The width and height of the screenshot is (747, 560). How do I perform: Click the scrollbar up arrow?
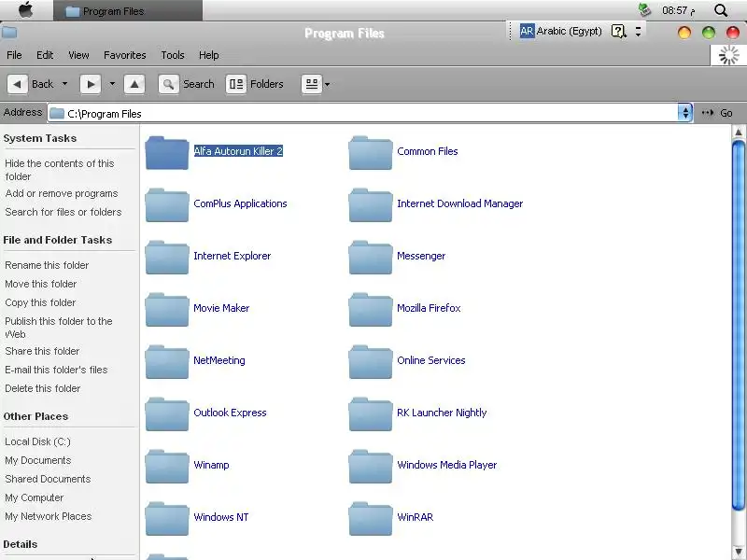click(739, 132)
